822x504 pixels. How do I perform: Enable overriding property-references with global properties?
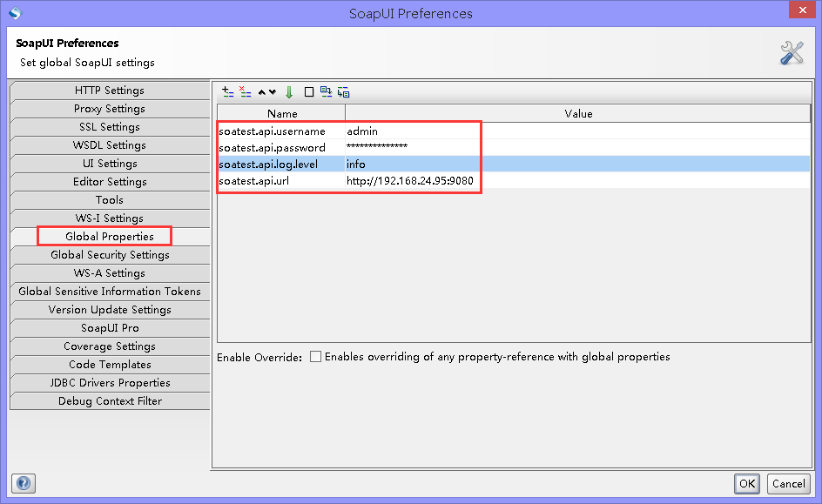pos(315,357)
